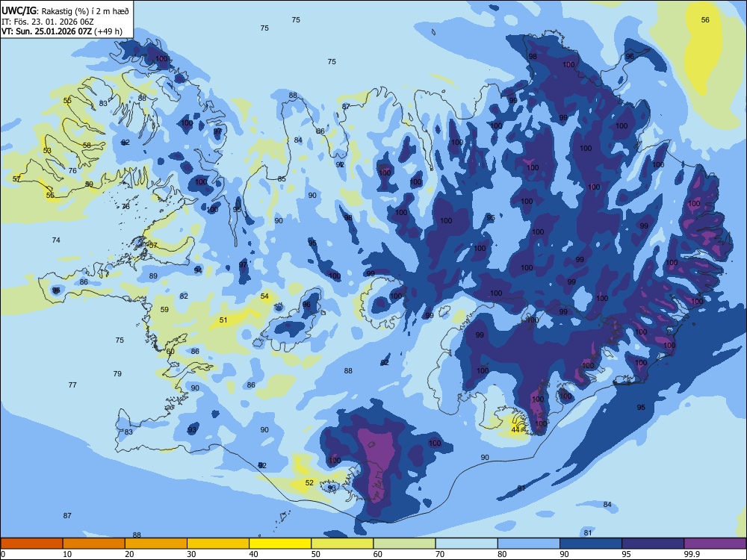
Task: Click the light blue 80–90 legend swatch
Action: (x=529, y=544)
